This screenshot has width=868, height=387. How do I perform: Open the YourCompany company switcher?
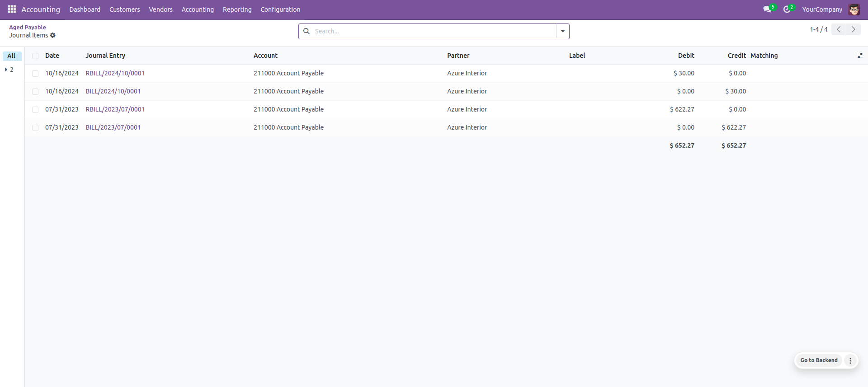coord(822,9)
